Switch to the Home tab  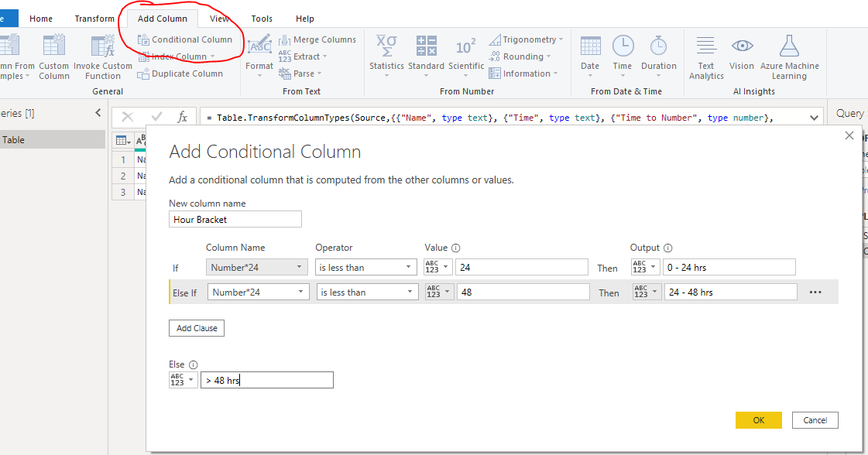41,19
